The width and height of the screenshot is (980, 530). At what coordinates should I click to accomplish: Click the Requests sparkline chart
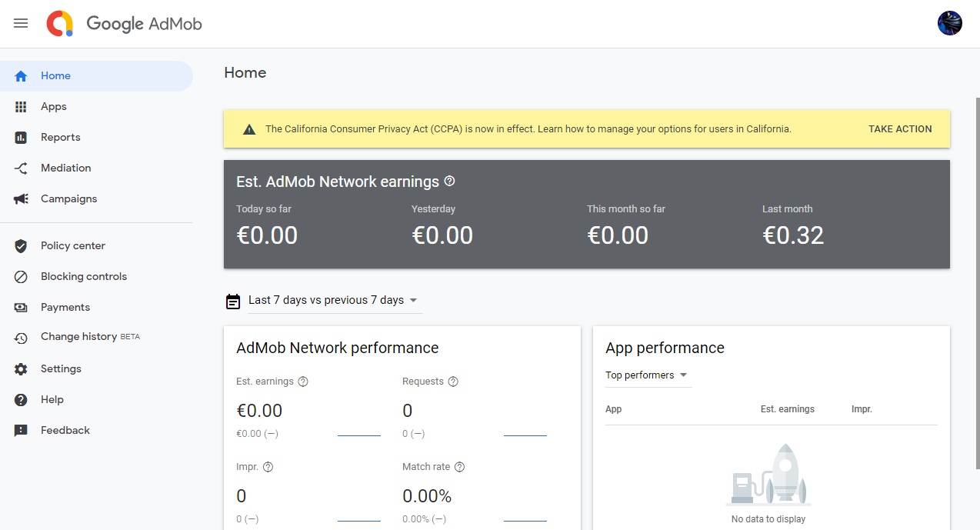[525, 435]
